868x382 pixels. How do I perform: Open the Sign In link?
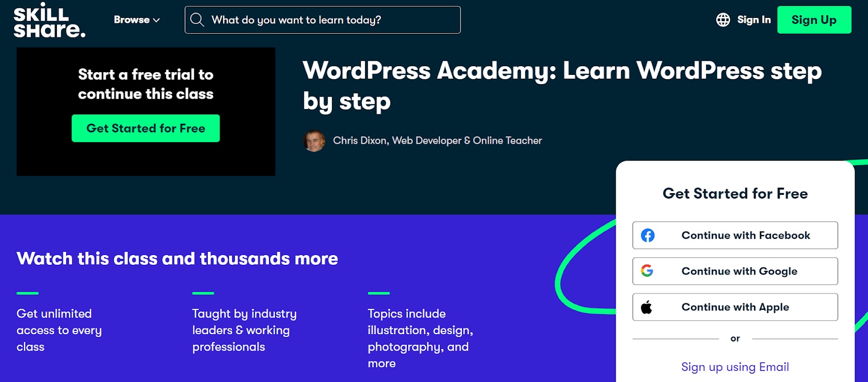pos(754,20)
